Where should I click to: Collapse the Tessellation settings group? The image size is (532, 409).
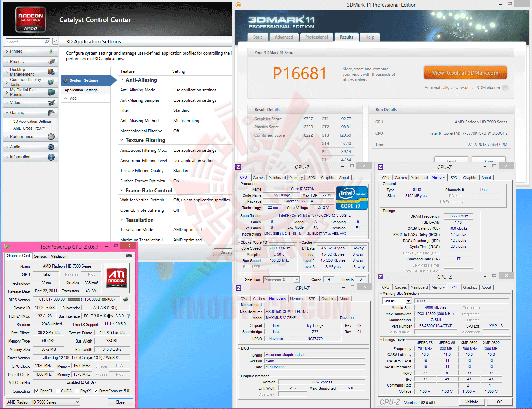122,220
